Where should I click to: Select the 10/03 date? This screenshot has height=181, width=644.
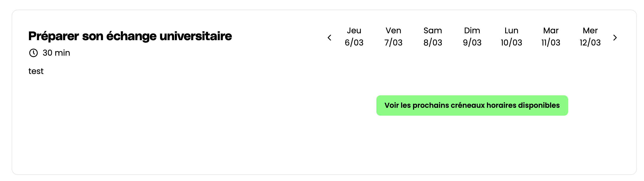pyautogui.click(x=511, y=42)
